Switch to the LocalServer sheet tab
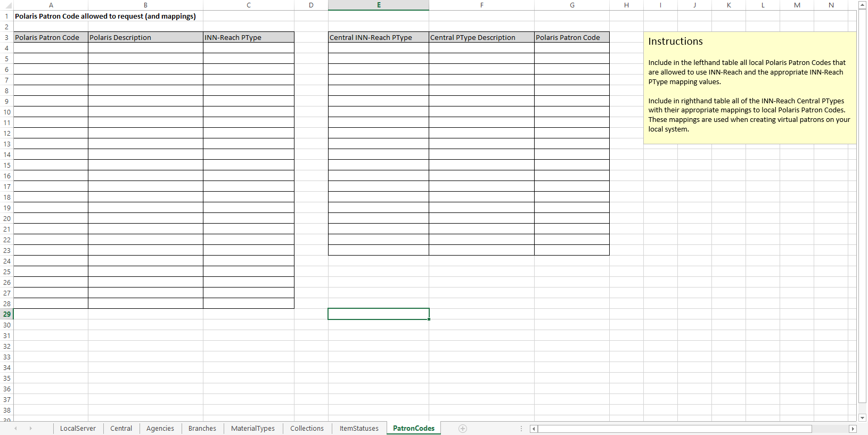This screenshot has width=868, height=435. click(78, 429)
